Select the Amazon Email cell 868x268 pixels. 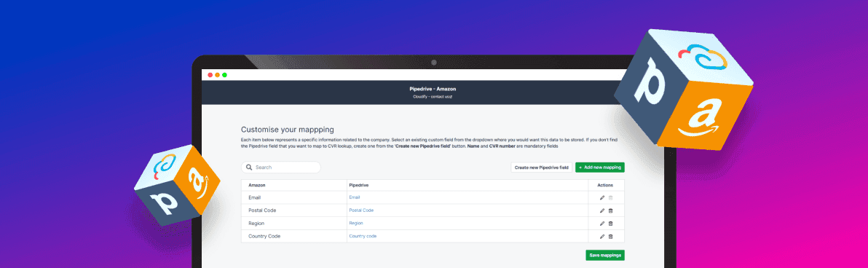pos(294,197)
